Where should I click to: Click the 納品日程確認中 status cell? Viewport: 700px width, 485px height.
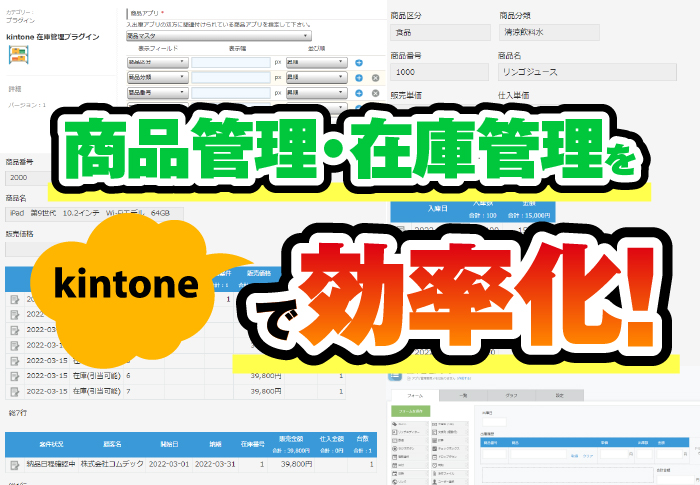click(51, 464)
